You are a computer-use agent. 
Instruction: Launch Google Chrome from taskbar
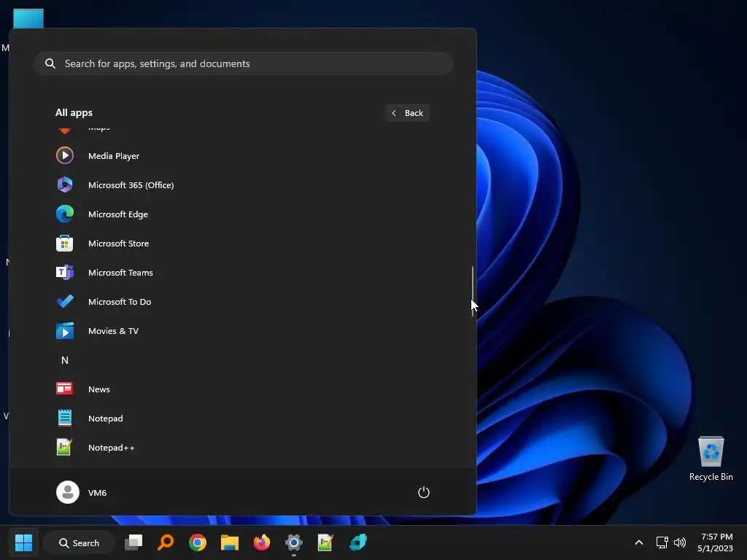pos(197,542)
